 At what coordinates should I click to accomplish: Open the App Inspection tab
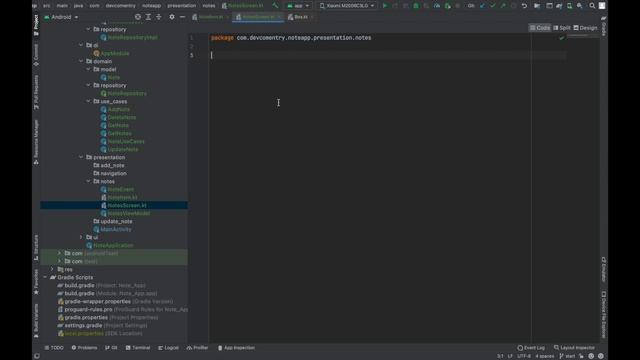coord(236,348)
